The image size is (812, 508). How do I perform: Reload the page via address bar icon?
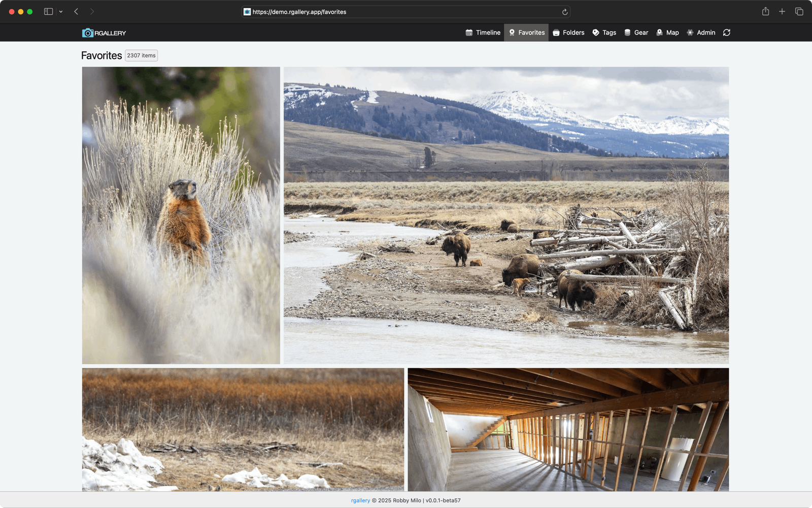(x=564, y=12)
